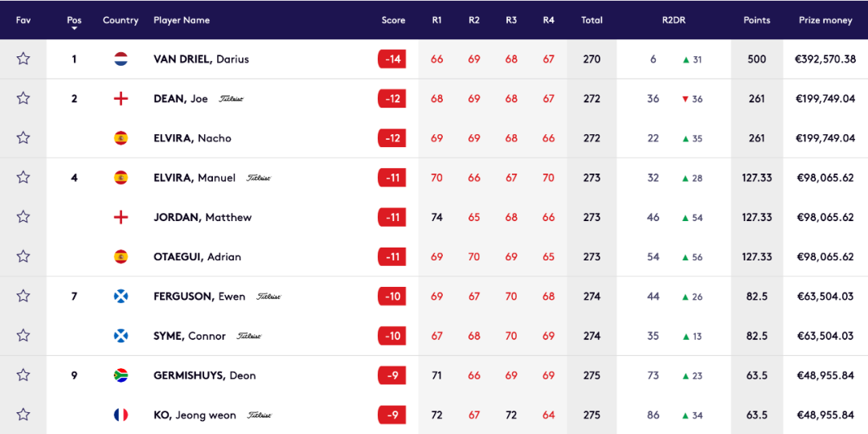Select the Points column header

[757, 20]
